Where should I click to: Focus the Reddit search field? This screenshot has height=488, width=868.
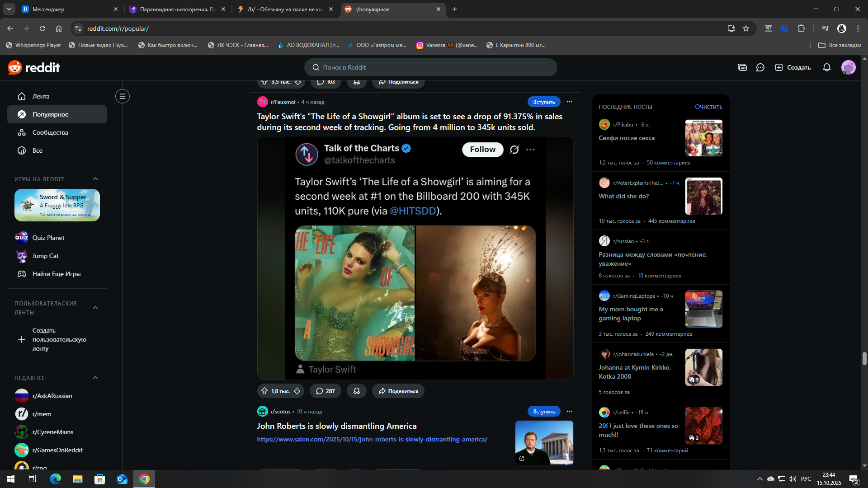coord(430,67)
